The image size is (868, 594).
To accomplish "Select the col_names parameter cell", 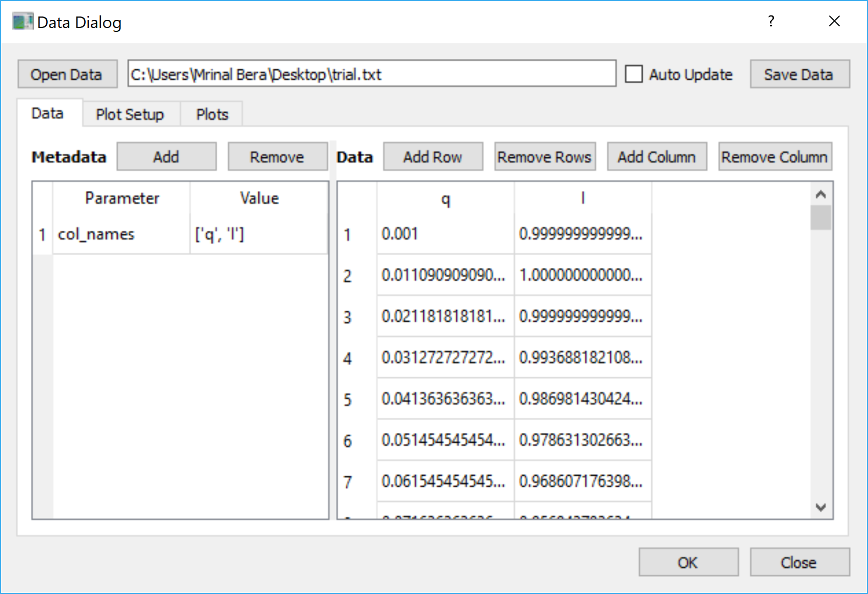I will click(x=121, y=234).
